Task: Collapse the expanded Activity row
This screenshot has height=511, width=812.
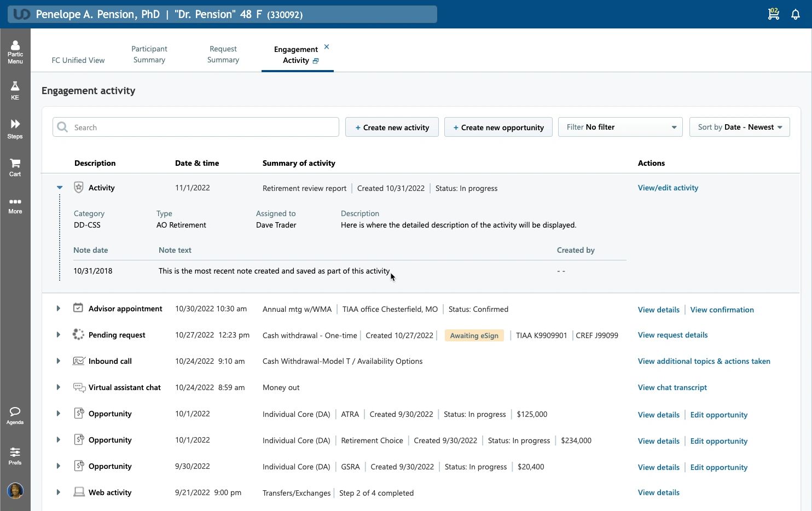Action: click(x=60, y=188)
